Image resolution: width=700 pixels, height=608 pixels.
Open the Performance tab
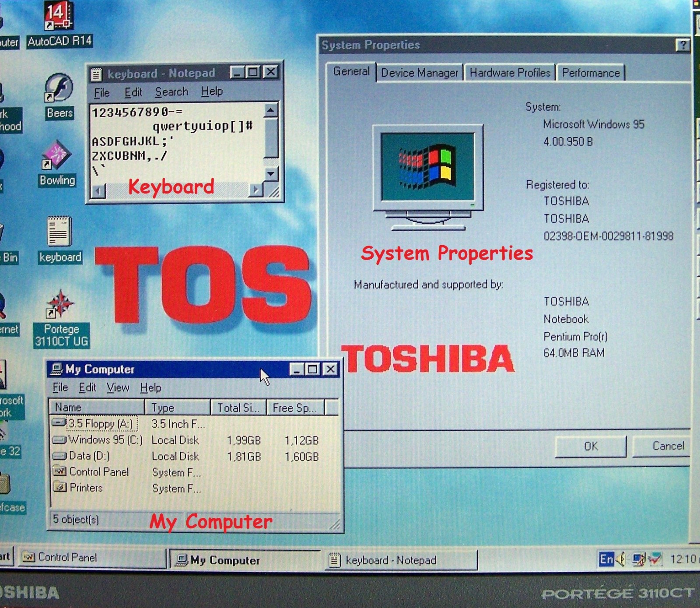pos(591,73)
